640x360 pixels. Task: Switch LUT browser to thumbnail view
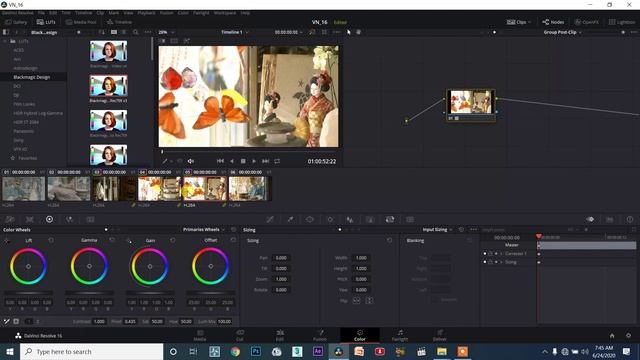coord(114,32)
